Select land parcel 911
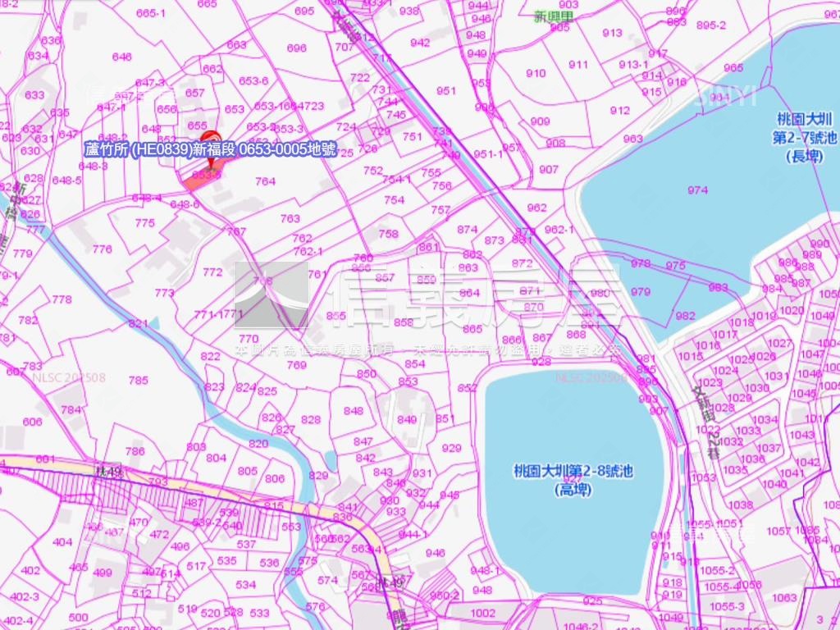The image size is (840, 630). coord(578,65)
